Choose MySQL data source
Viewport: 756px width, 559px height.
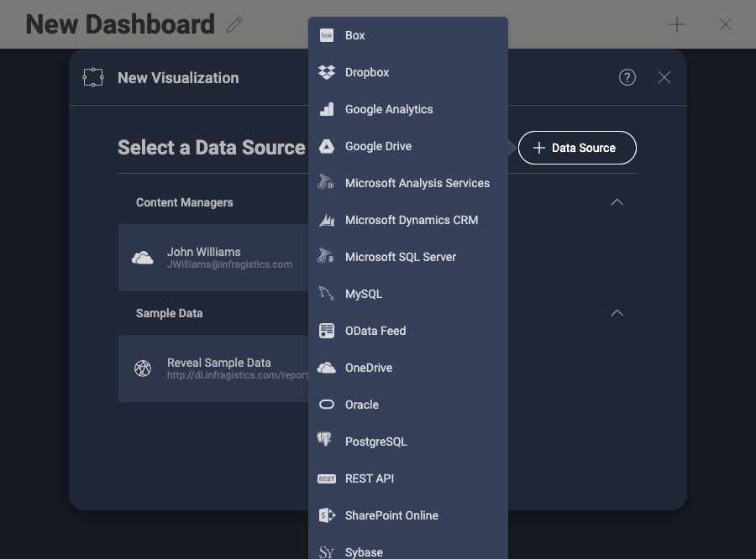click(x=408, y=294)
